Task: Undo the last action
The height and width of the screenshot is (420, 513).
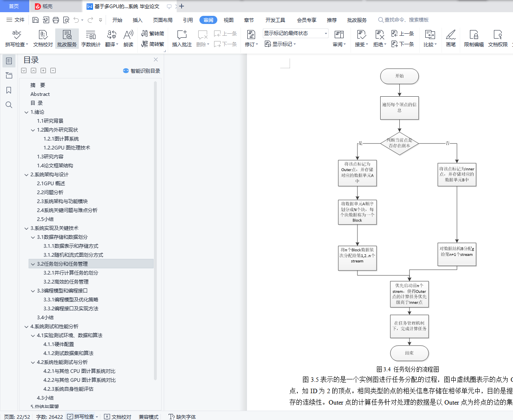Action: pyautogui.click(x=76, y=20)
